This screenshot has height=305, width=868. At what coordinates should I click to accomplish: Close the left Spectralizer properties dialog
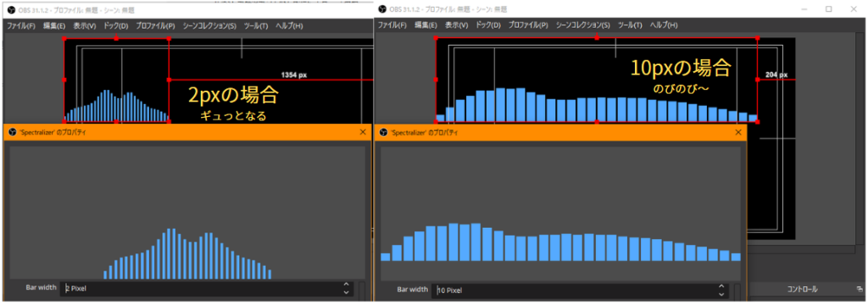[x=363, y=132]
